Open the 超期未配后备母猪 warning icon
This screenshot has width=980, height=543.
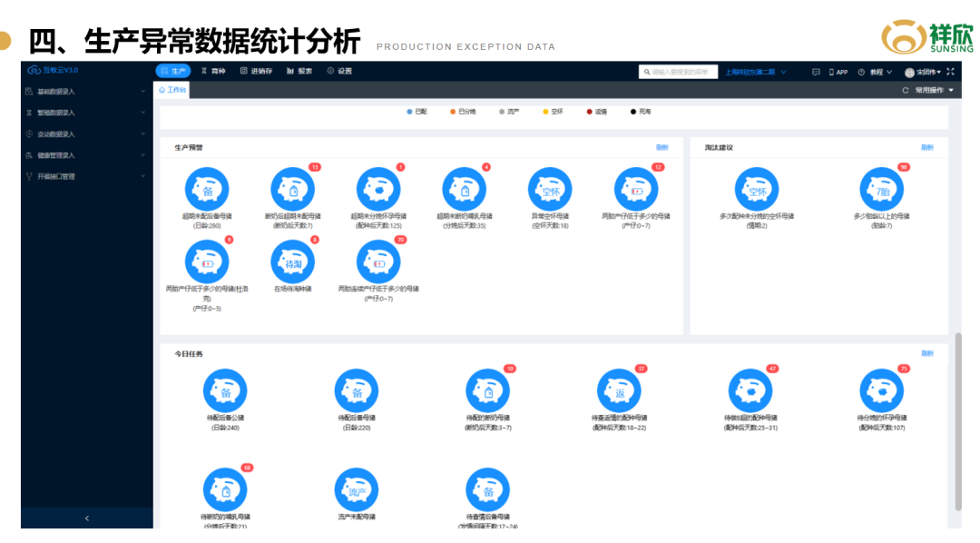click(207, 189)
